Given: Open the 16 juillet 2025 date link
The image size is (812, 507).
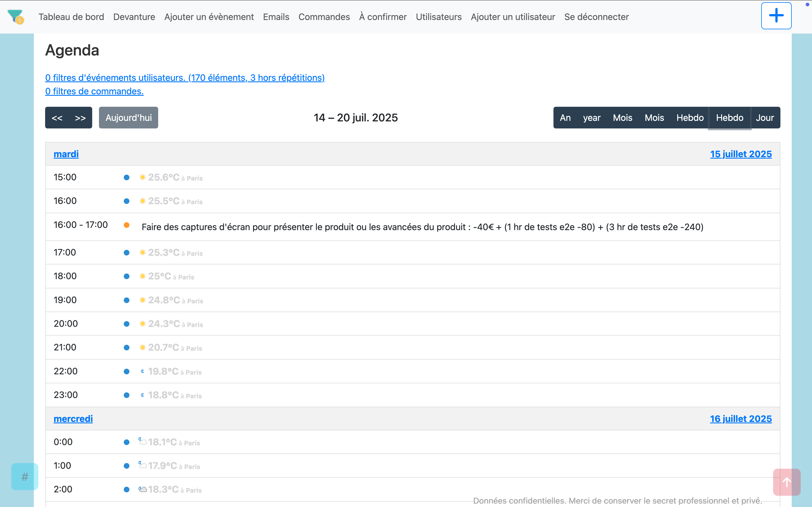Looking at the screenshot, I should 741,419.
